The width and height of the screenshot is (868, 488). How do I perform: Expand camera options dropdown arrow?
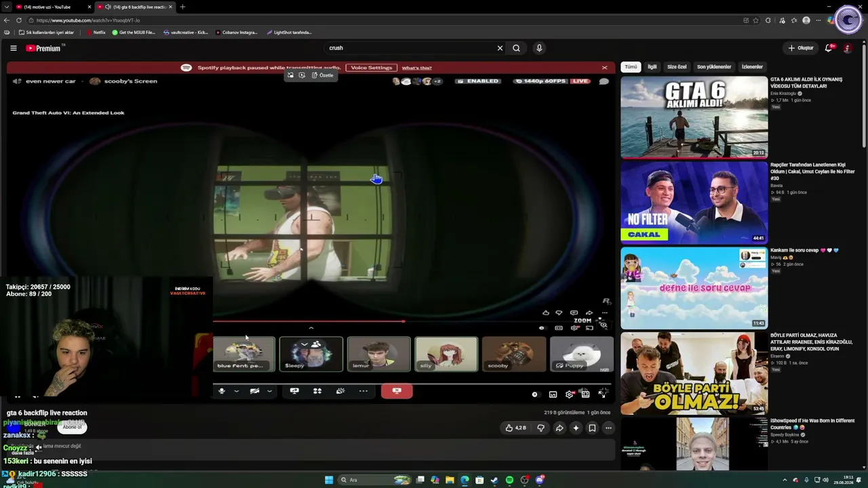point(269,391)
